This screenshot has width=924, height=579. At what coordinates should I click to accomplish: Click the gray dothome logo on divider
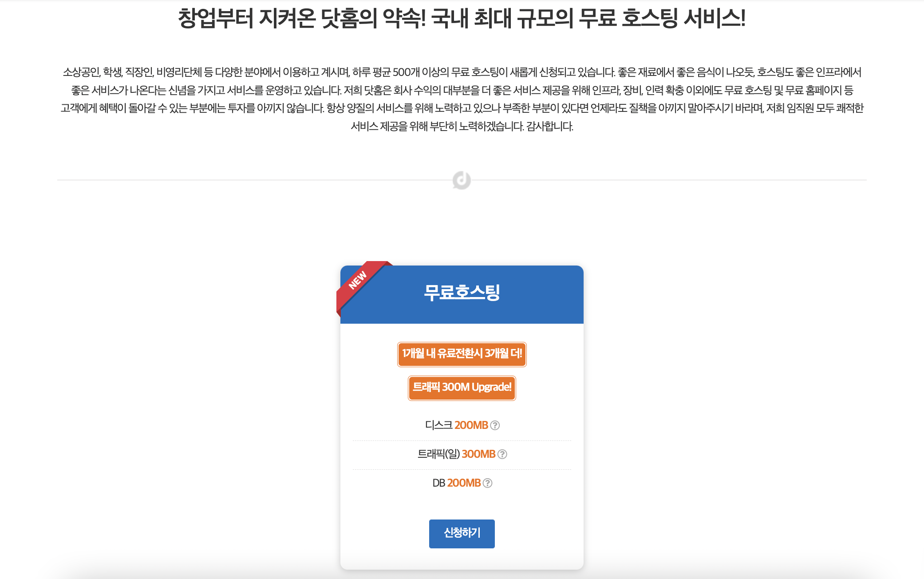point(462,180)
